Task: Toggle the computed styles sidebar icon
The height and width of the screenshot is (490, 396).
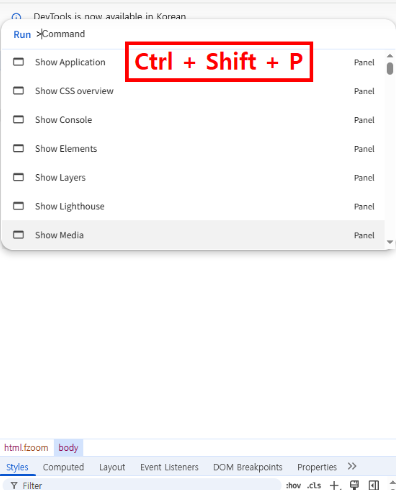Action: tap(374, 485)
